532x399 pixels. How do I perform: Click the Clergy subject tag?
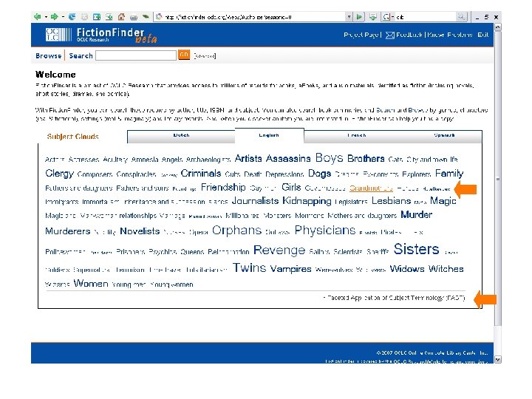click(59, 174)
